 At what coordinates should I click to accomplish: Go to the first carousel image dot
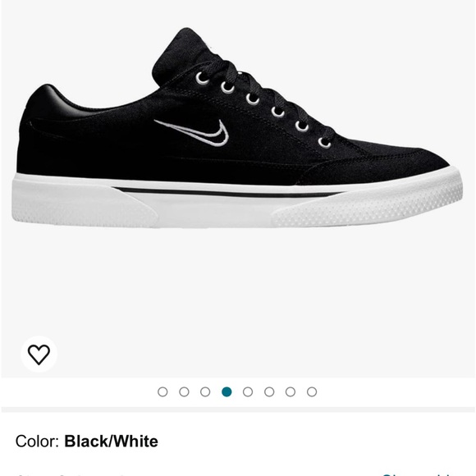click(162, 392)
